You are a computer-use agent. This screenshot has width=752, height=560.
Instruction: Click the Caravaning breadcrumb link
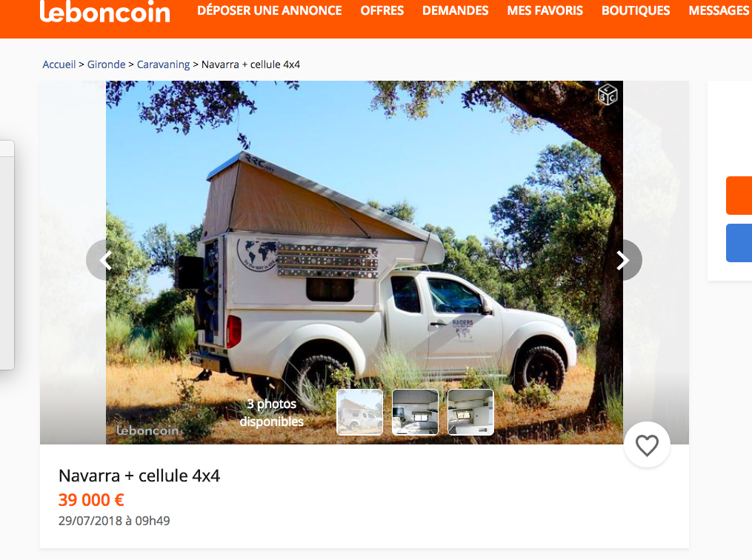163,64
